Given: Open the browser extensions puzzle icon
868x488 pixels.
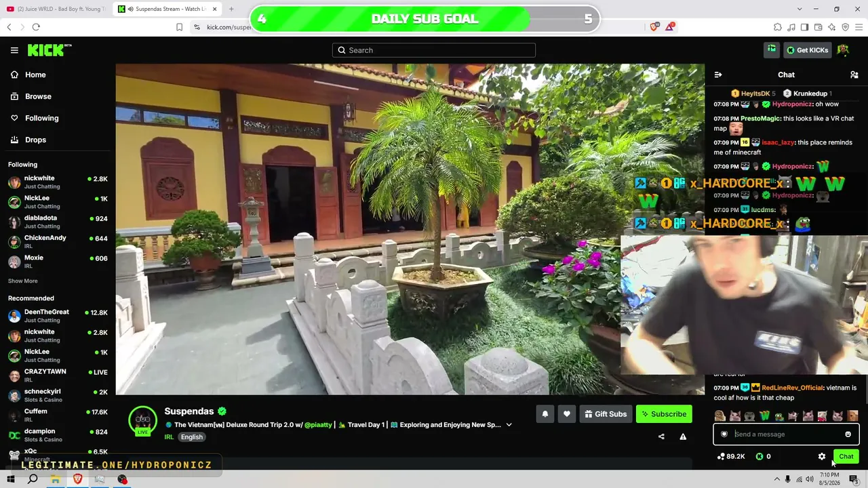Looking at the screenshot, I should [x=778, y=27].
